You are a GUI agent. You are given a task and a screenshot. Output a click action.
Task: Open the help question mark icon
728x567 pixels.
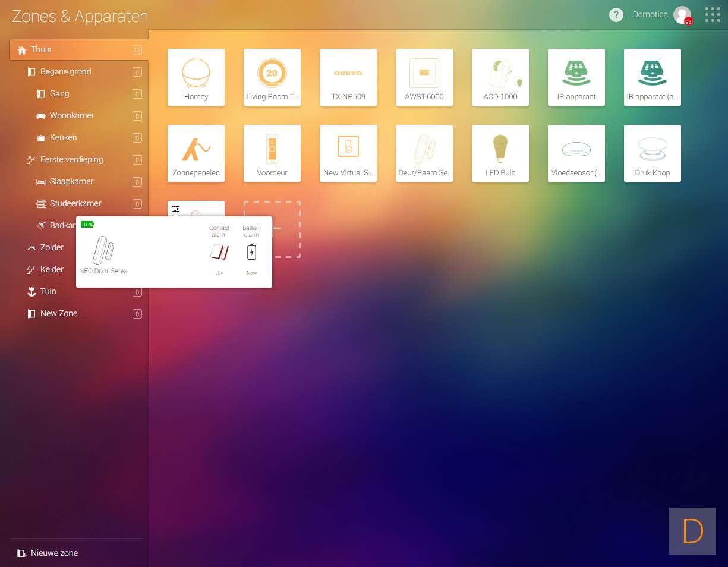coord(616,15)
